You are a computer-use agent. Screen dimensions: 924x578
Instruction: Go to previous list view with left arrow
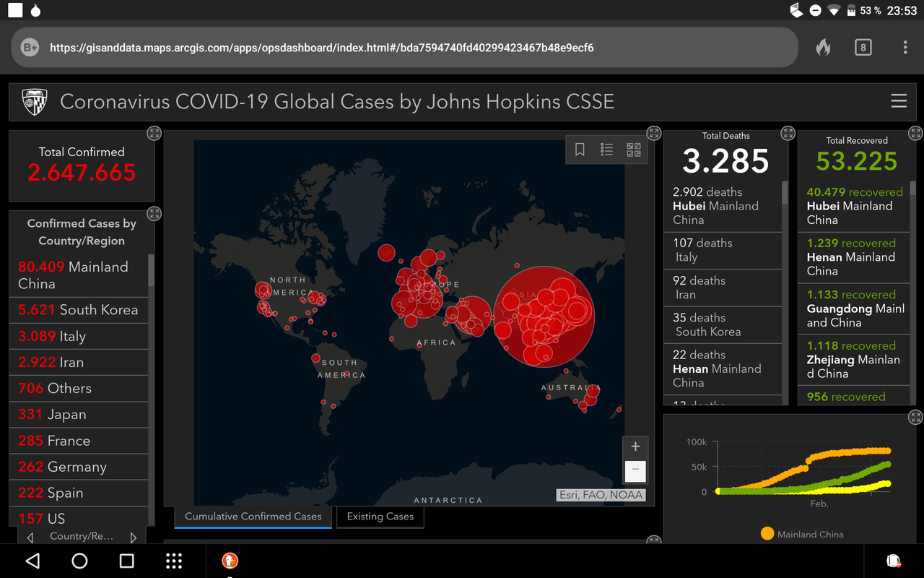click(30, 537)
